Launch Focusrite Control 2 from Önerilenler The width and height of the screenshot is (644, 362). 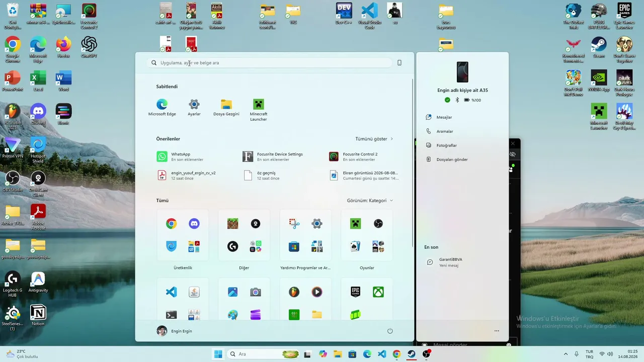354,157
